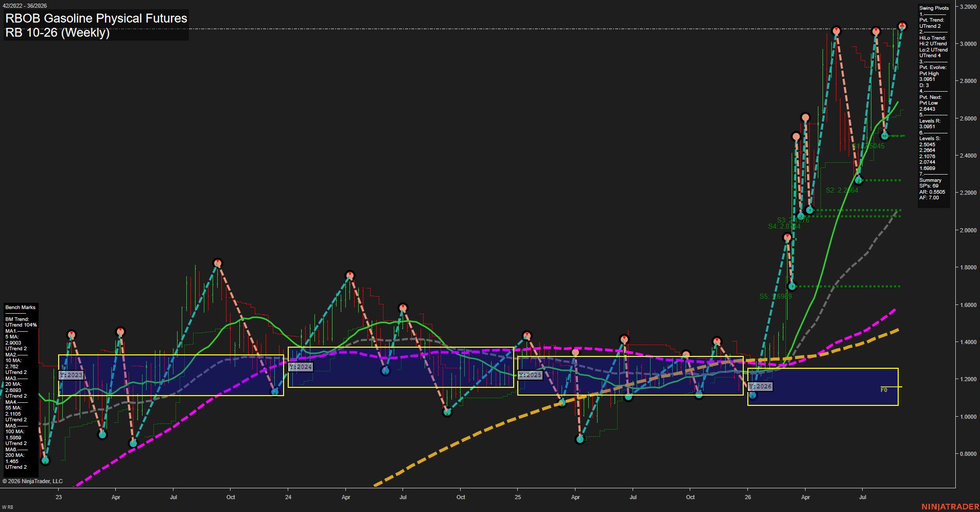
Task: Click the 23 year tick on time axis
Action: pyautogui.click(x=59, y=497)
